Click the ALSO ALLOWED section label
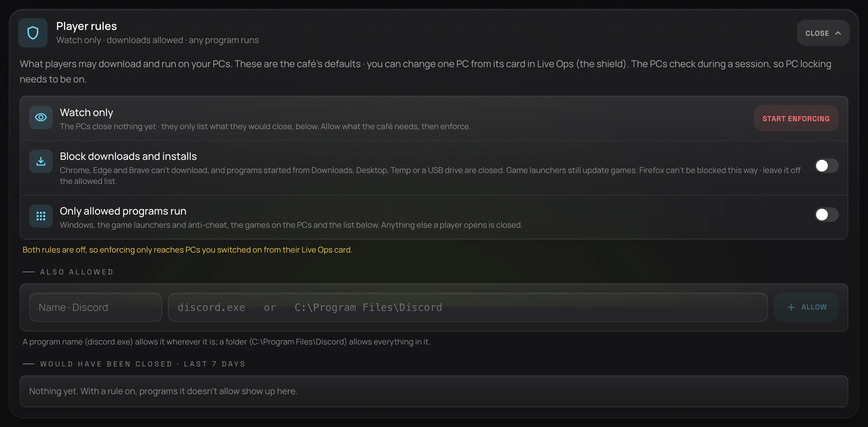The image size is (868, 427). point(77,272)
